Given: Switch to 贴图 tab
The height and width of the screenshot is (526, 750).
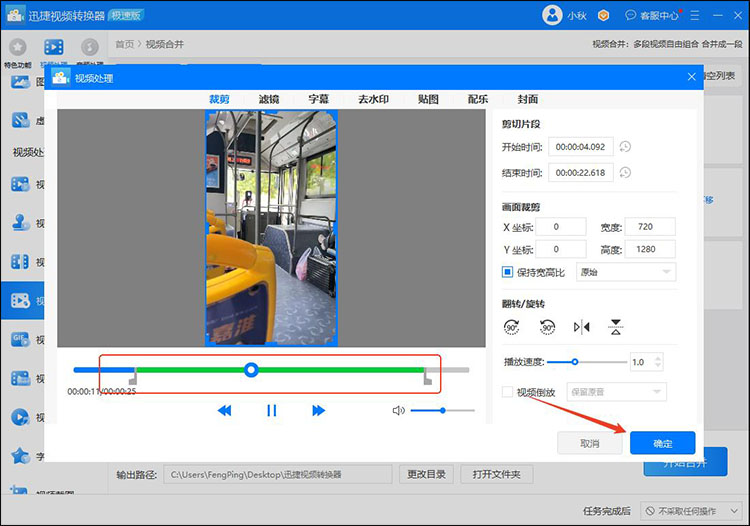Looking at the screenshot, I should point(428,99).
